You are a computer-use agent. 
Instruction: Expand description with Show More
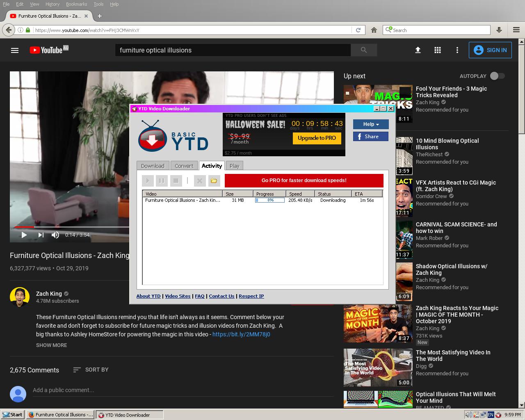click(x=51, y=345)
